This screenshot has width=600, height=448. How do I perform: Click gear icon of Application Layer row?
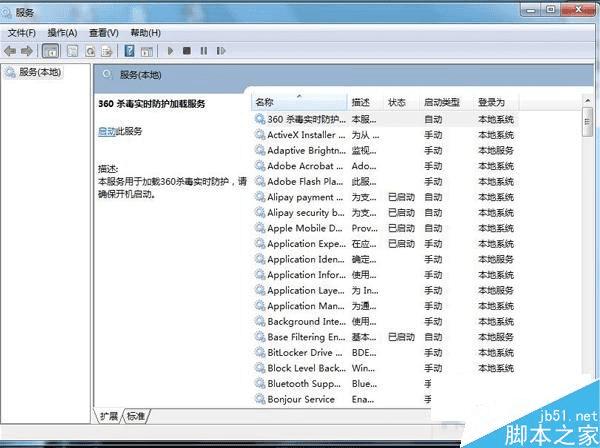pos(260,290)
